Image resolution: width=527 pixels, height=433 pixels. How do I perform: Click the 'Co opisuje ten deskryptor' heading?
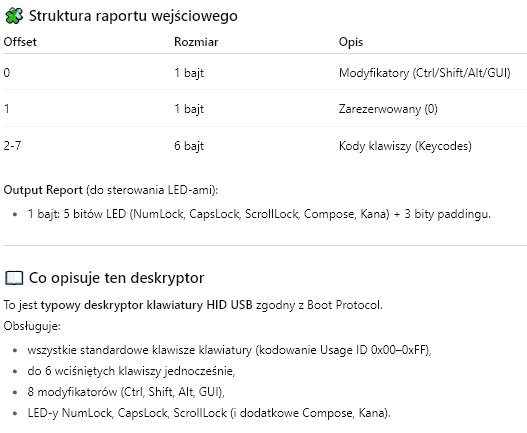116,278
